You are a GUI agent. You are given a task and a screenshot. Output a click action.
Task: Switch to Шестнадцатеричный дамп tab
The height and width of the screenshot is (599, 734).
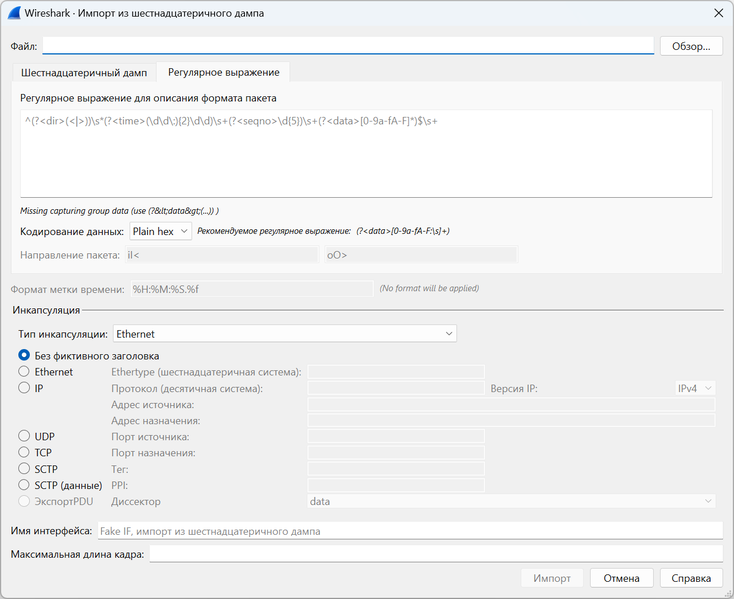coord(84,73)
